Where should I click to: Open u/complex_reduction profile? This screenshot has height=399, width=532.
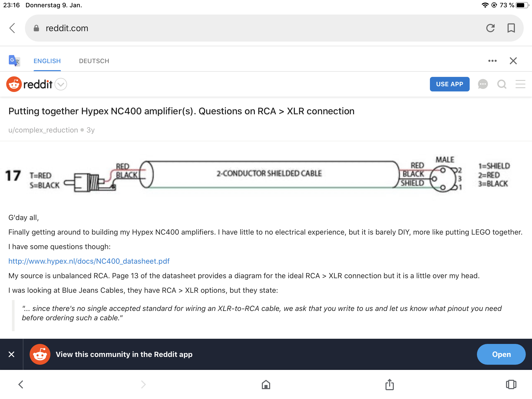[43, 130]
